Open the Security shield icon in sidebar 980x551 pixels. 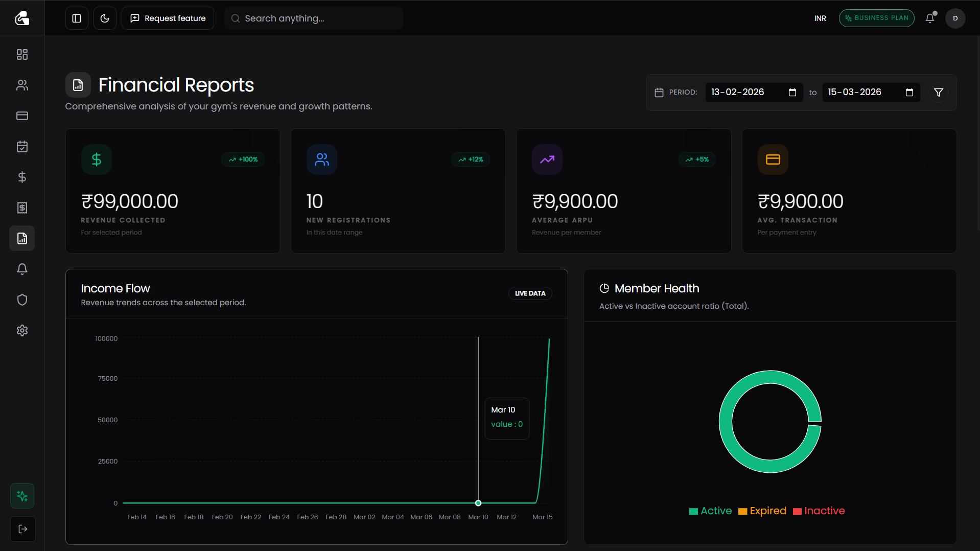(22, 300)
